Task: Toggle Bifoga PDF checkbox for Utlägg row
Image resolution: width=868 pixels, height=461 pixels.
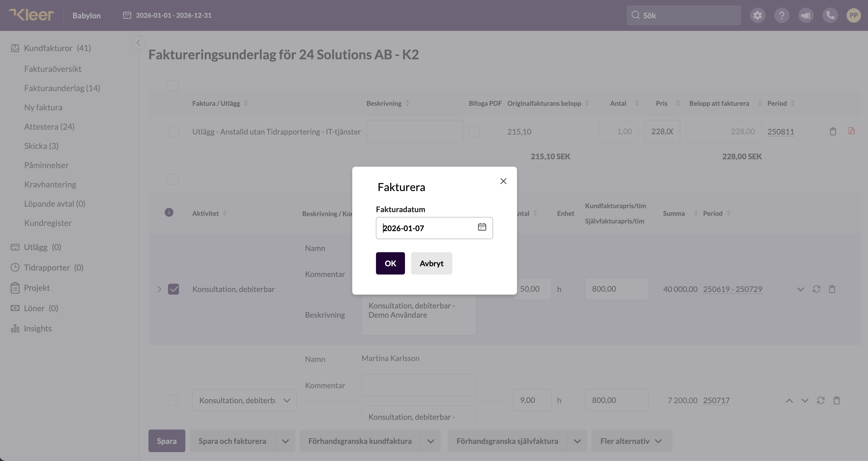Action: pyautogui.click(x=474, y=131)
